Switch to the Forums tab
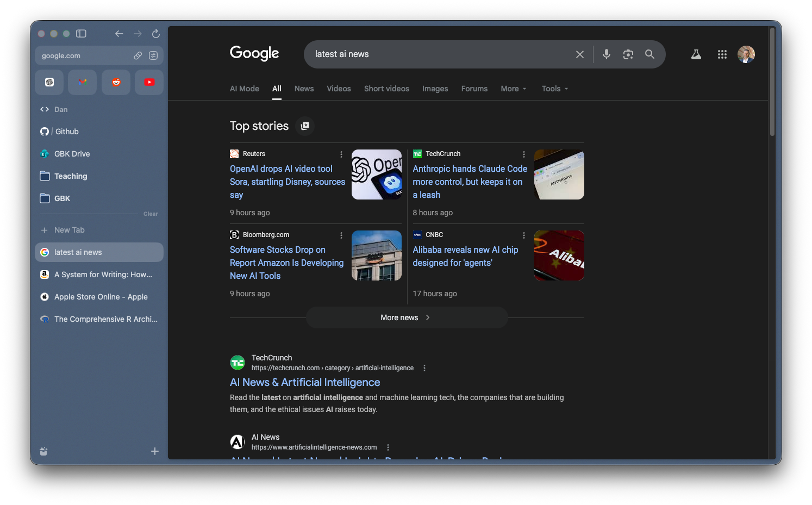The width and height of the screenshot is (812, 505). pyautogui.click(x=474, y=89)
